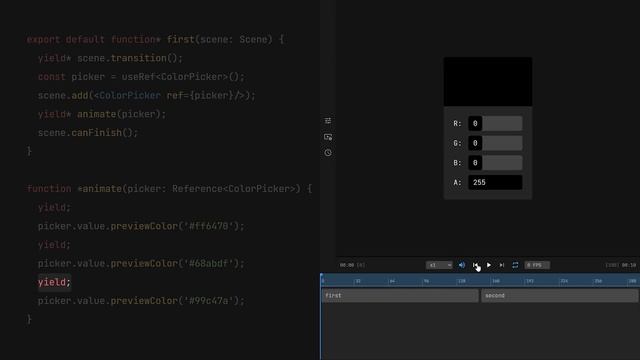The width and height of the screenshot is (640, 360).
Task: Toggle audio with the speaker icon
Action: 462,265
